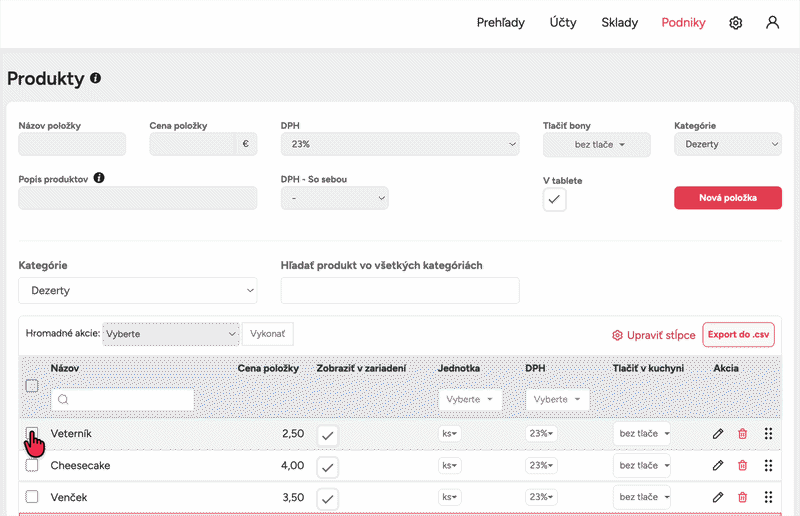Open Upraviť stĺpce column settings
The width and height of the screenshot is (800, 516).
point(654,335)
